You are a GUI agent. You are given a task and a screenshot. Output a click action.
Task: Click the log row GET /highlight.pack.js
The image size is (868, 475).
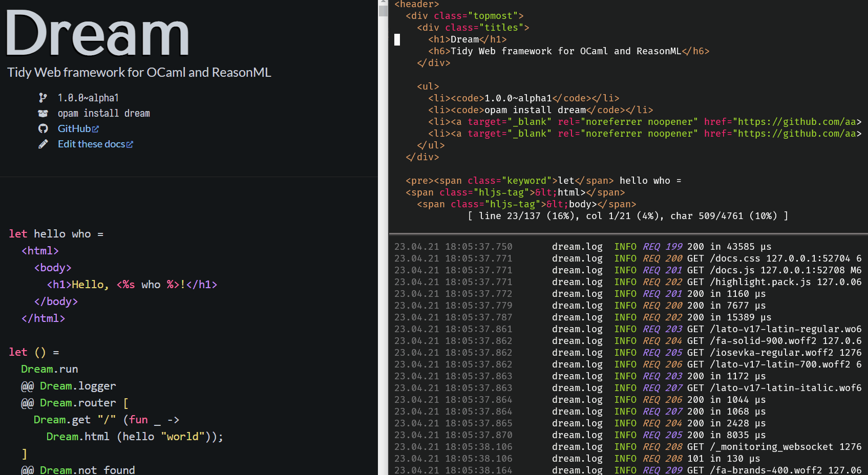coord(628,282)
